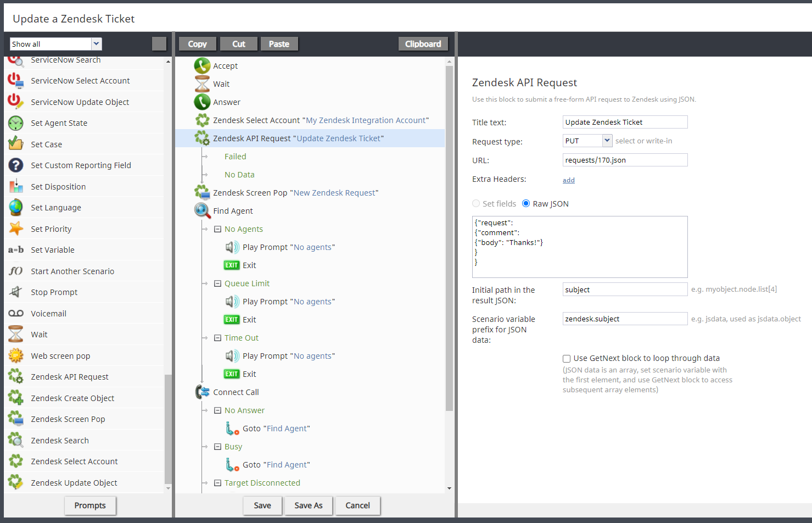Click the Set Variable a=b icon
The width and height of the screenshot is (812, 523).
(15, 250)
